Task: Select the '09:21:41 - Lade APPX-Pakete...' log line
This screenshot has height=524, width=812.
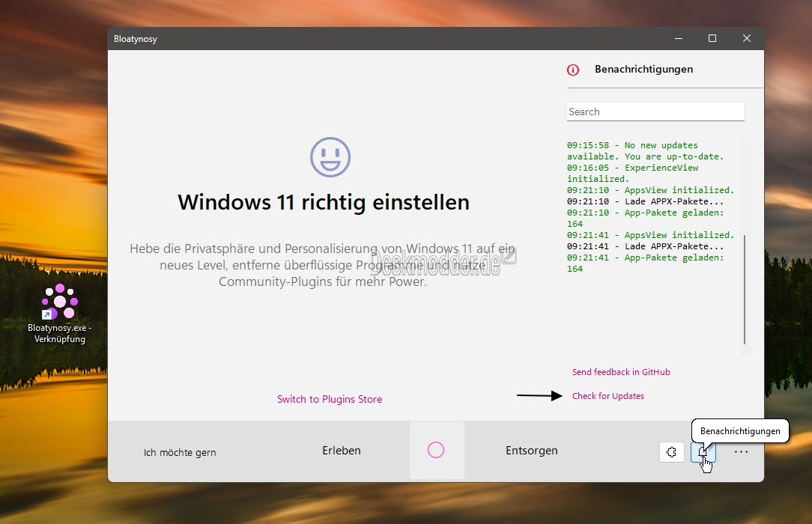Action: pyautogui.click(x=645, y=247)
